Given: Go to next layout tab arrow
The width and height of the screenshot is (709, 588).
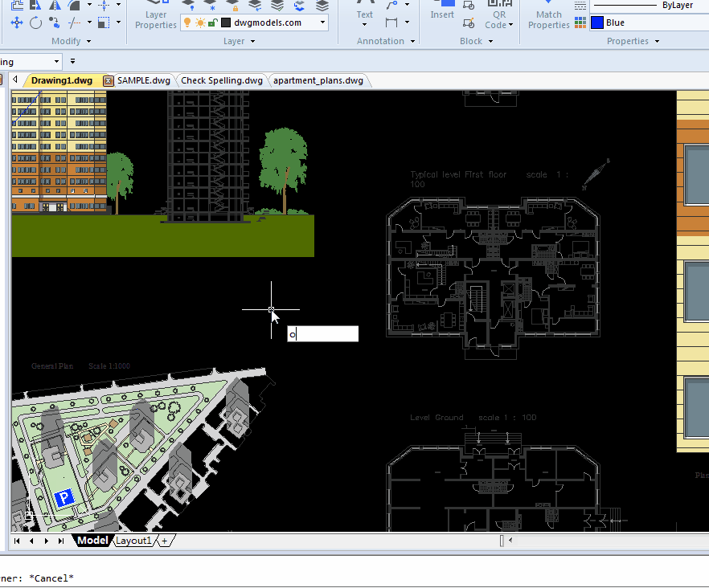Looking at the screenshot, I should point(46,541).
